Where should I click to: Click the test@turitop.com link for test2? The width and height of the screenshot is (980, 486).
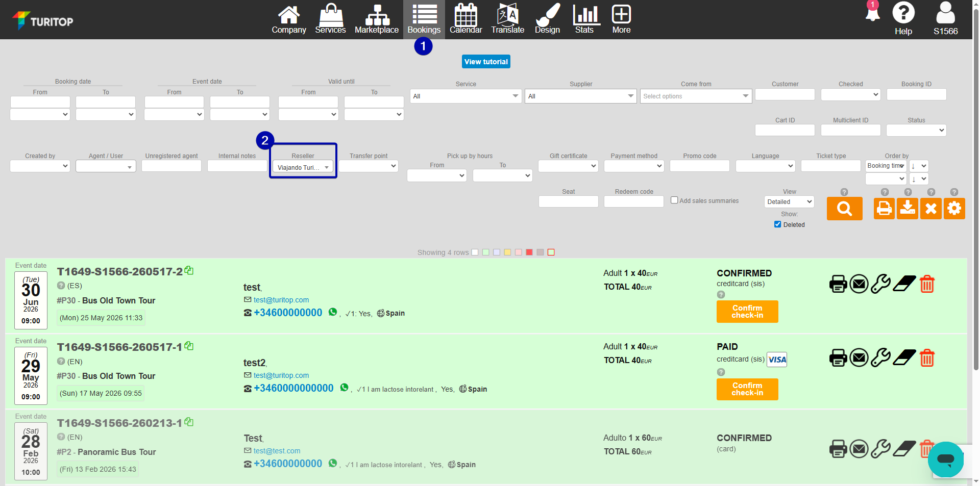coord(281,375)
